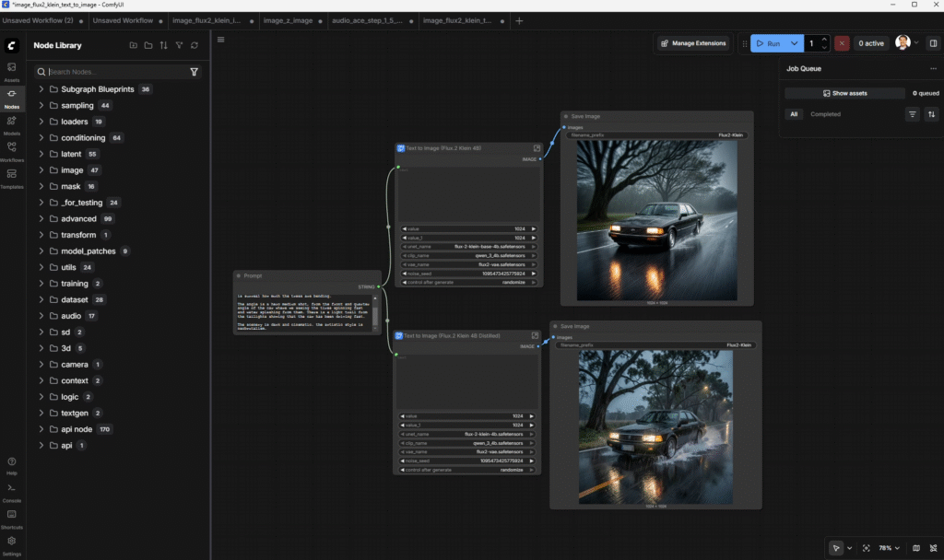944x560 pixels.
Task: Filter Job Queue to Completed jobs
Action: click(x=826, y=114)
